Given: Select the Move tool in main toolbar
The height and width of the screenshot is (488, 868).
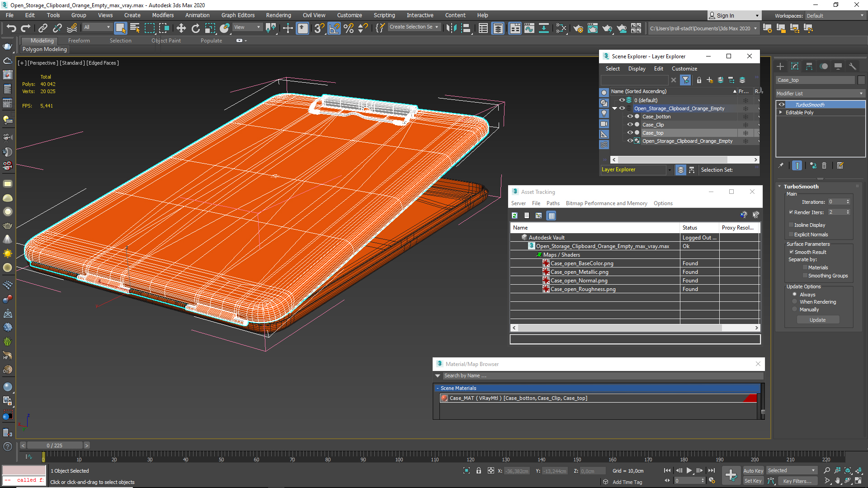Looking at the screenshot, I should click(181, 28).
